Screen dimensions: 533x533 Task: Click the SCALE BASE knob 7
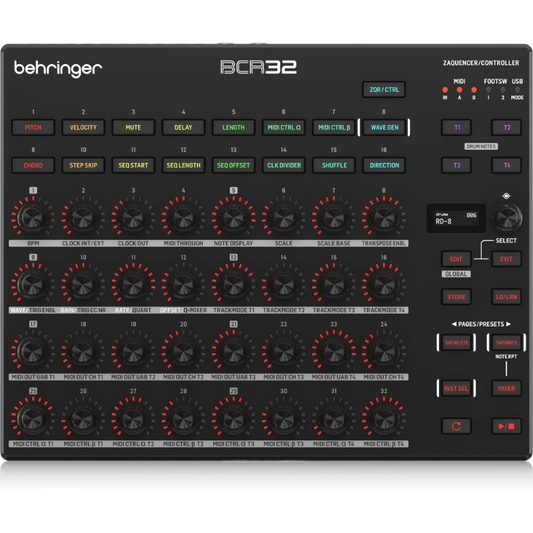click(x=333, y=217)
